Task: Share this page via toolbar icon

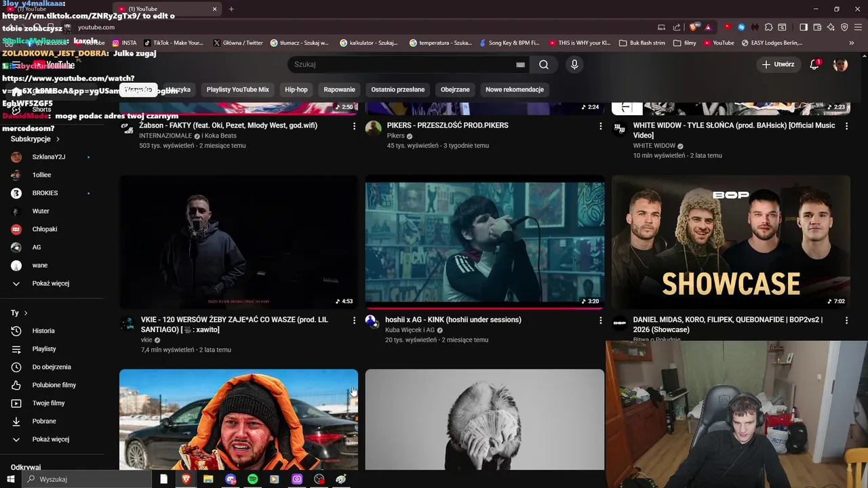Action: [676, 27]
